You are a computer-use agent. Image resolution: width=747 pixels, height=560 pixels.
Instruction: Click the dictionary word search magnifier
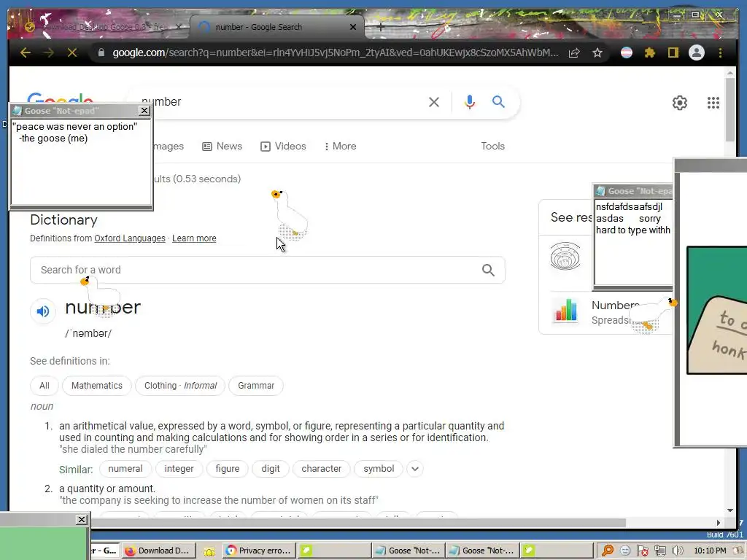[488, 270]
